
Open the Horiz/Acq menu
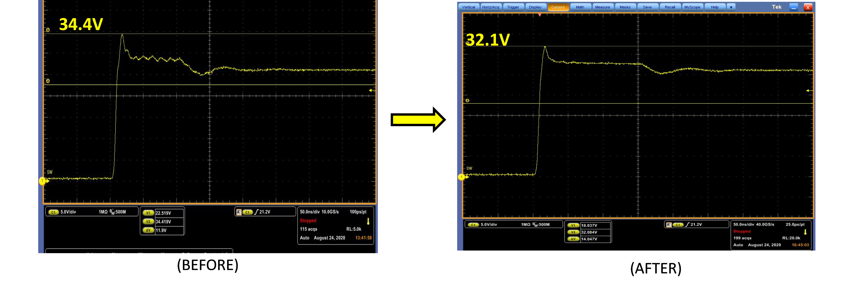pyautogui.click(x=491, y=7)
